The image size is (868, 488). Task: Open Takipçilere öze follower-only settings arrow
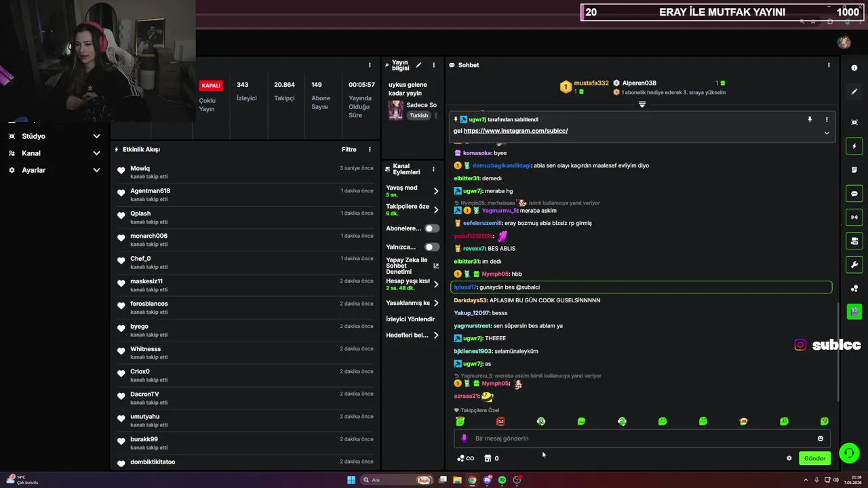tap(436, 210)
